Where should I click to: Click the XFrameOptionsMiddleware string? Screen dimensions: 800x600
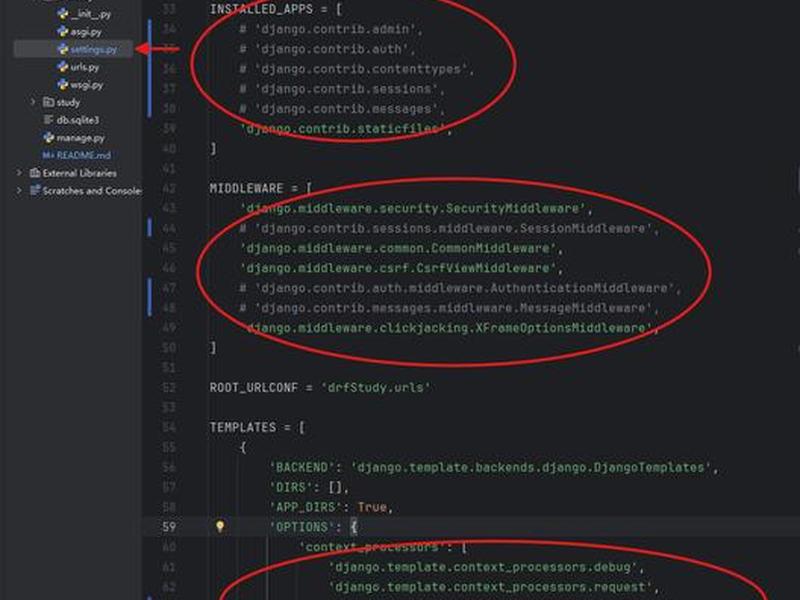point(446,328)
